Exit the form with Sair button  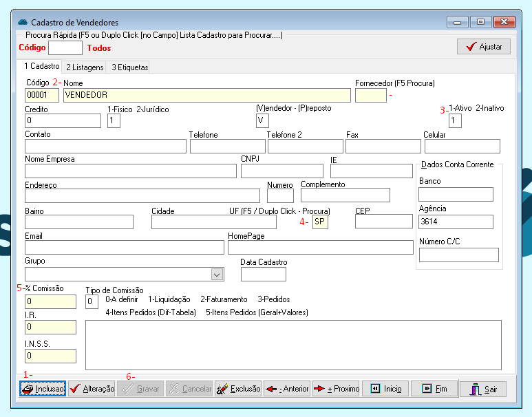[x=484, y=389]
